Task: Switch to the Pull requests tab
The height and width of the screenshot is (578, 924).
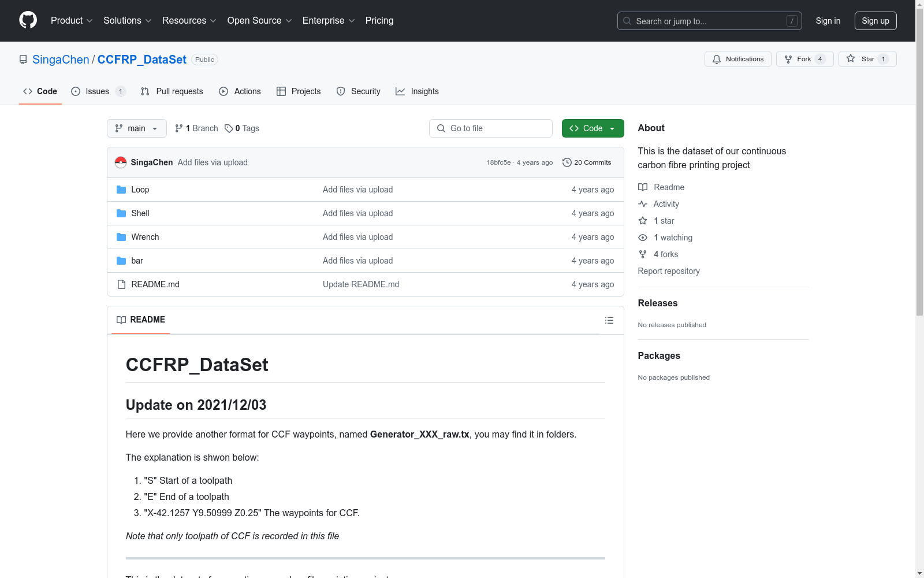Action: (172, 91)
